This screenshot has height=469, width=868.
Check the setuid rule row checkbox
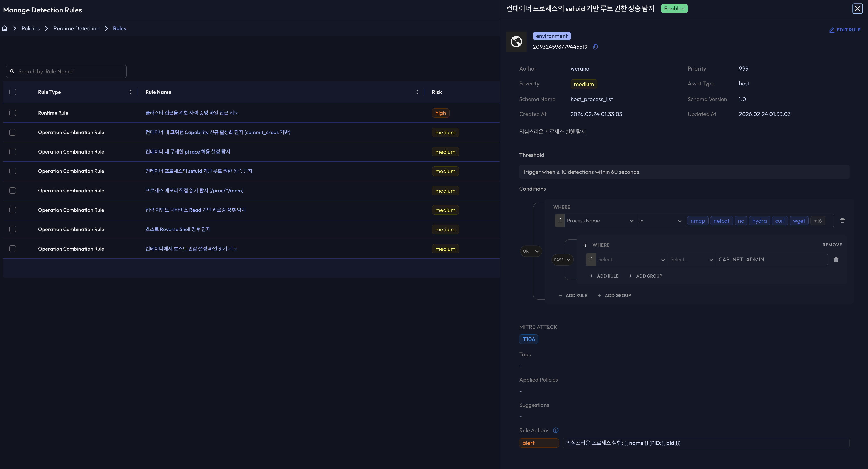12,171
